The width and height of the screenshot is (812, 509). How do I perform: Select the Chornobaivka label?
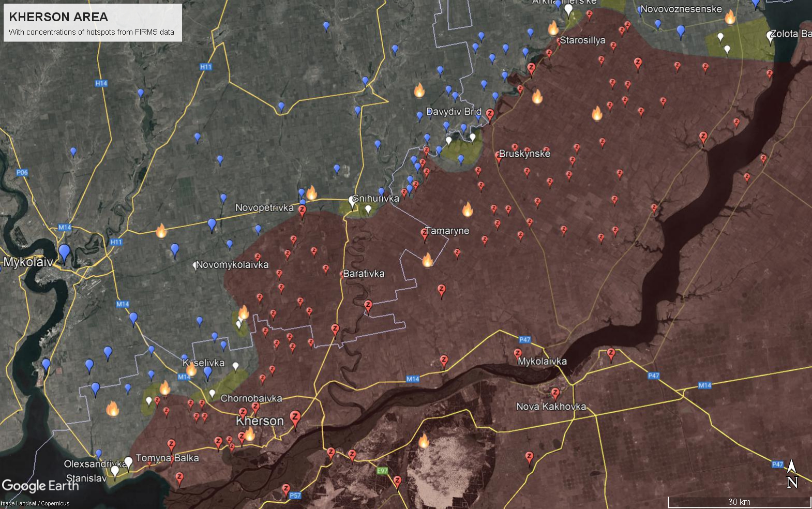point(251,398)
